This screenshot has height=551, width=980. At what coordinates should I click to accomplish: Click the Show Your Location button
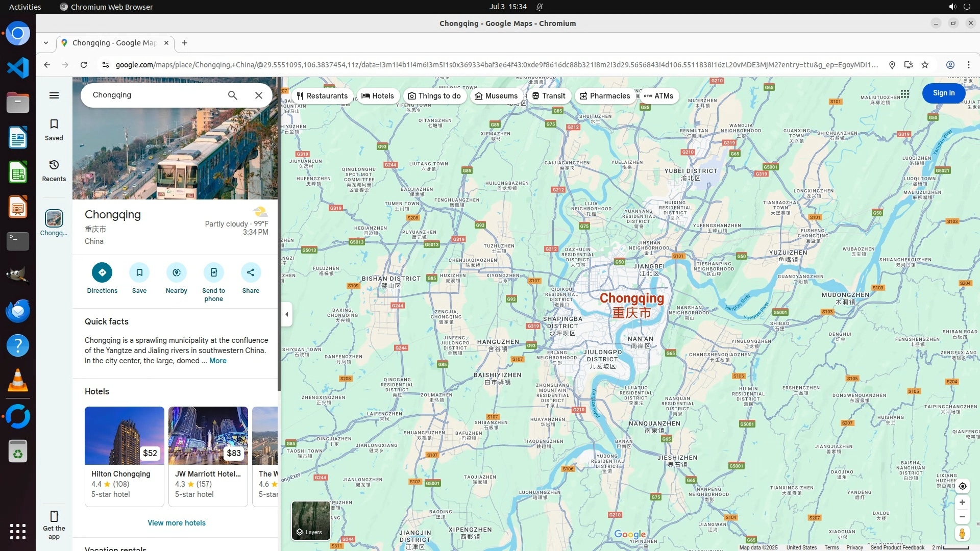pyautogui.click(x=962, y=486)
